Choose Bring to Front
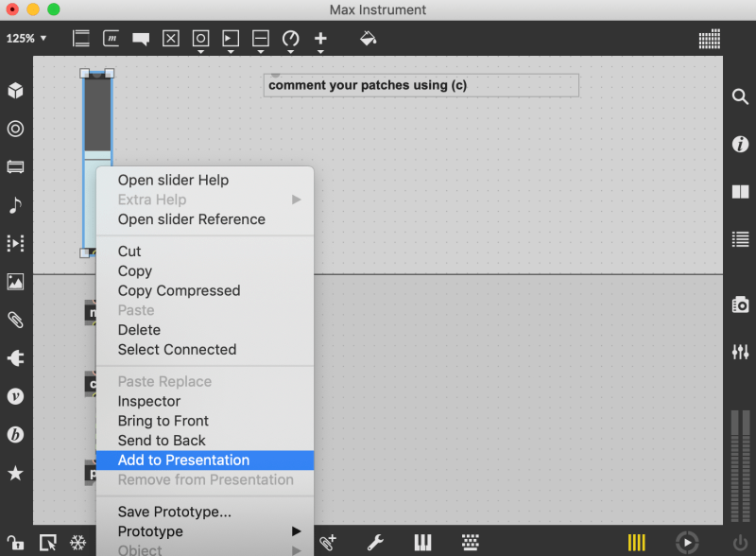The image size is (756, 556). pyautogui.click(x=205, y=421)
